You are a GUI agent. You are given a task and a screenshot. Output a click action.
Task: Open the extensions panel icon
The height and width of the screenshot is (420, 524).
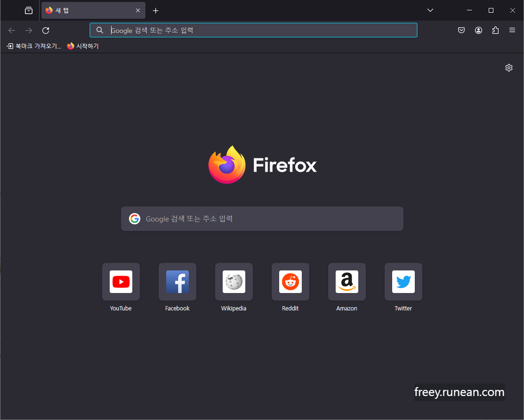(495, 30)
